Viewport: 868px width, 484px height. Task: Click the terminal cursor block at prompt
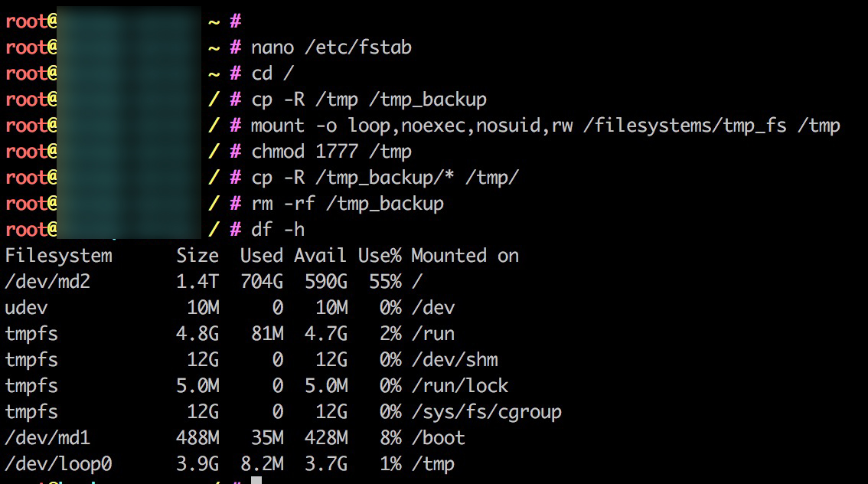[256, 480]
